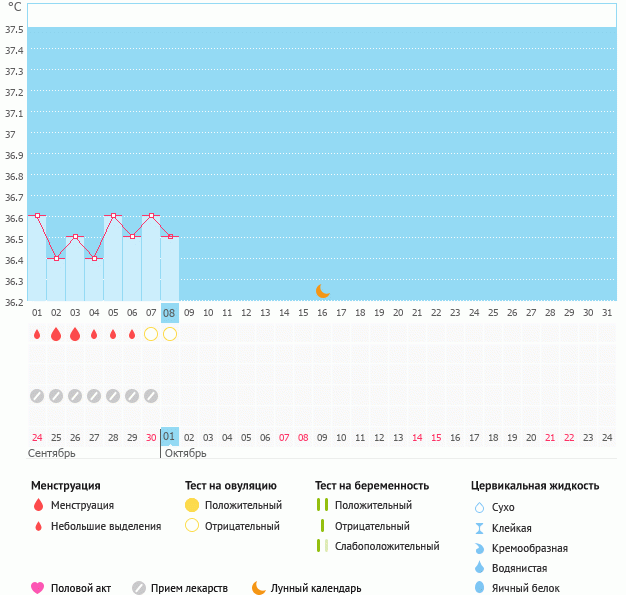Click the 'Лунный календарь' legend label
The height and width of the screenshot is (595, 626).
coord(318,588)
